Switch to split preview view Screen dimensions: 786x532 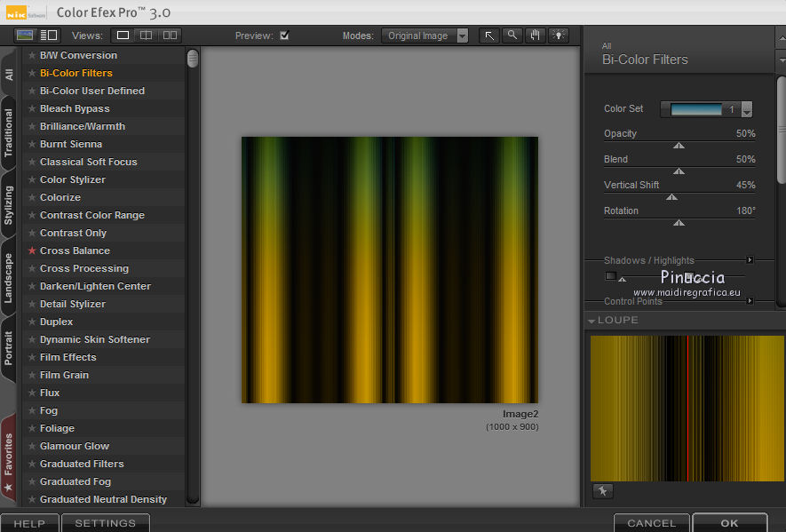coord(147,36)
